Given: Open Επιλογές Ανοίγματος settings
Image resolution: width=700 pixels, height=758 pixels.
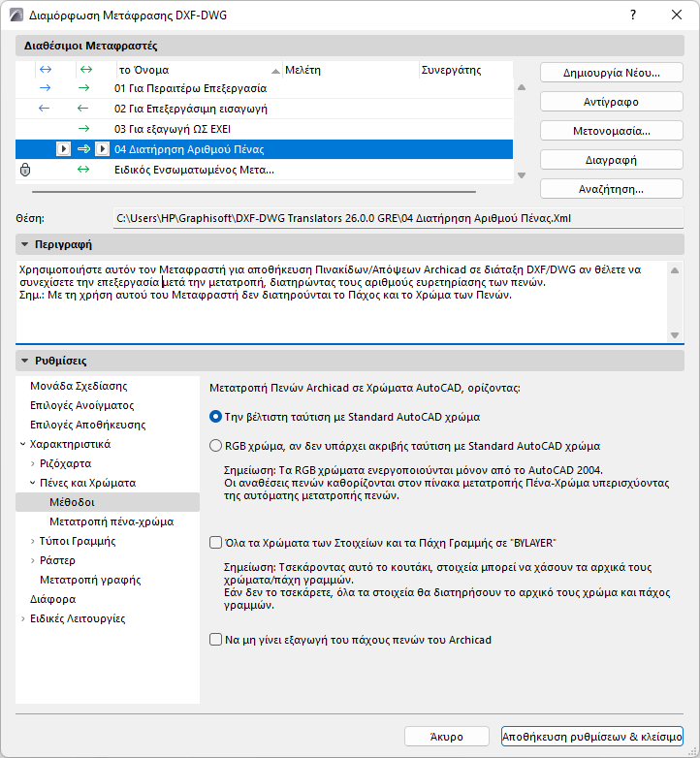Looking at the screenshot, I should pyautogui.click(x=81, y=405).
